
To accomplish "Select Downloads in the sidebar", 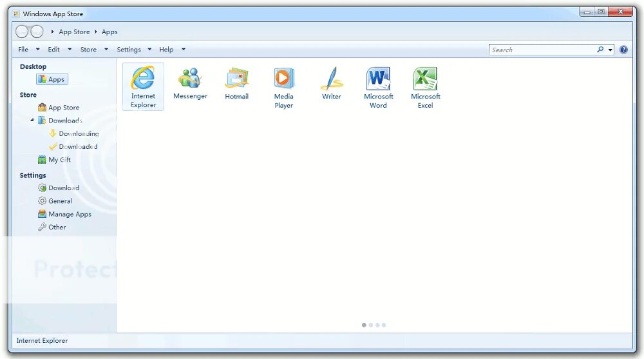I will tap(61, 121).
